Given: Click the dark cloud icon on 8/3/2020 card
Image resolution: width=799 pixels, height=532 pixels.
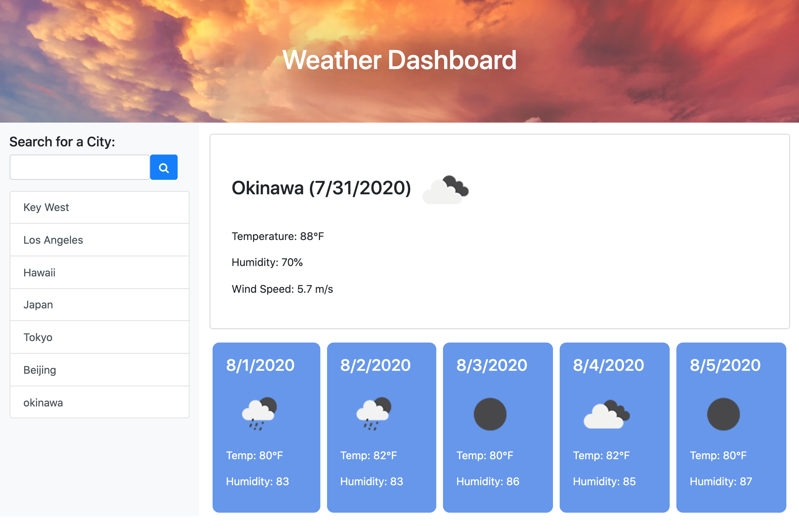Looking at the screenshot, I should [x=490, y=414].
